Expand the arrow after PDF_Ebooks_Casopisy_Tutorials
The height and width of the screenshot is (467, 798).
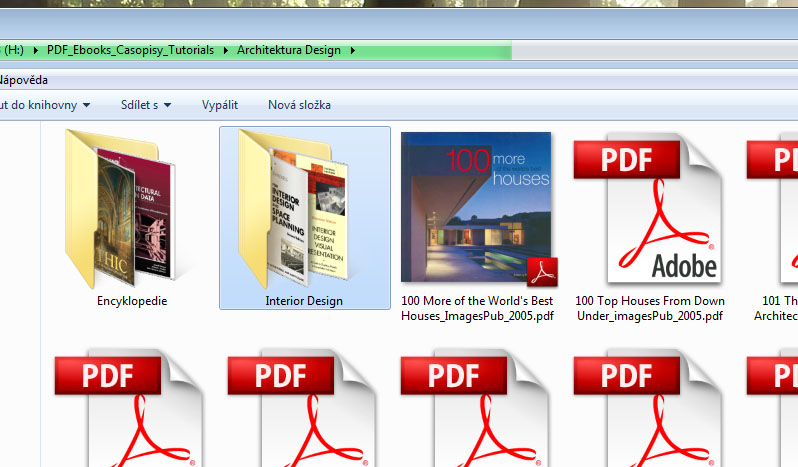[x=225, y=50]
